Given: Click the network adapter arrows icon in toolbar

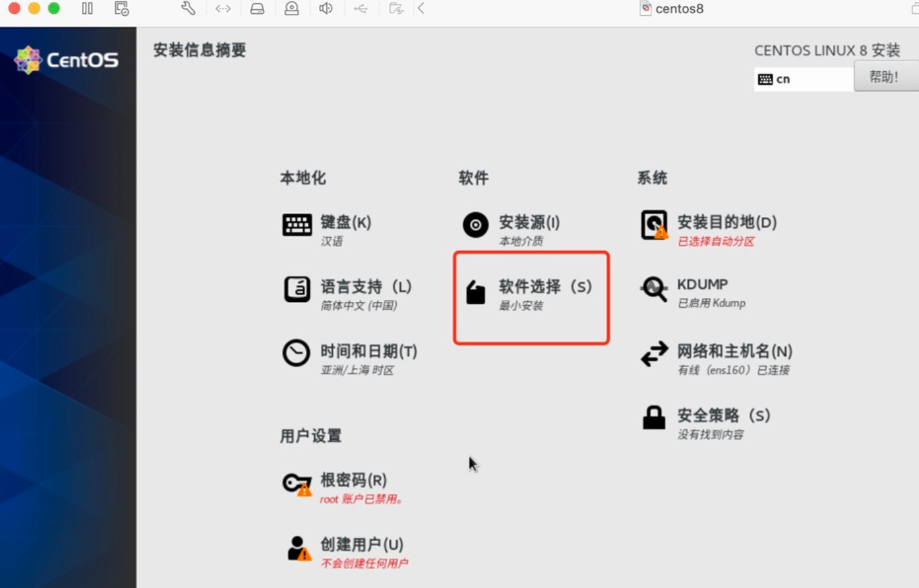Looking at the screenshot, I should 223,8.
